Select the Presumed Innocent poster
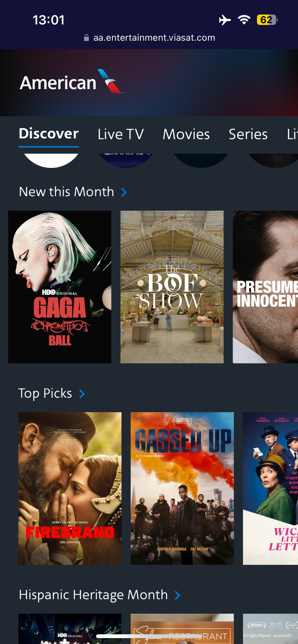Viewport: 298px width, 644px height. tap(265, 287)
